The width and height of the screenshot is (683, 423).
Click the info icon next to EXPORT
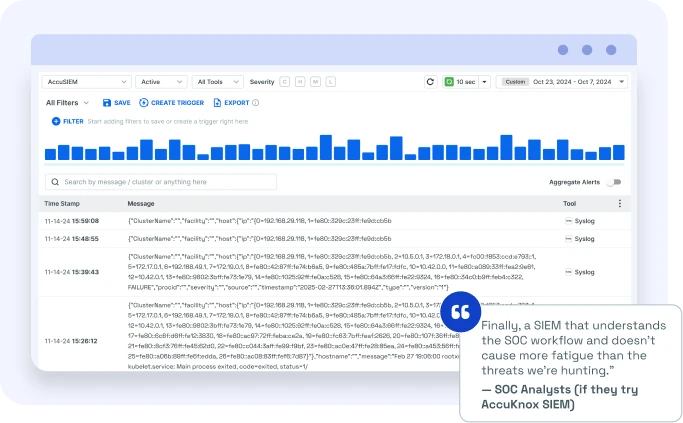[x=256, y=103]
